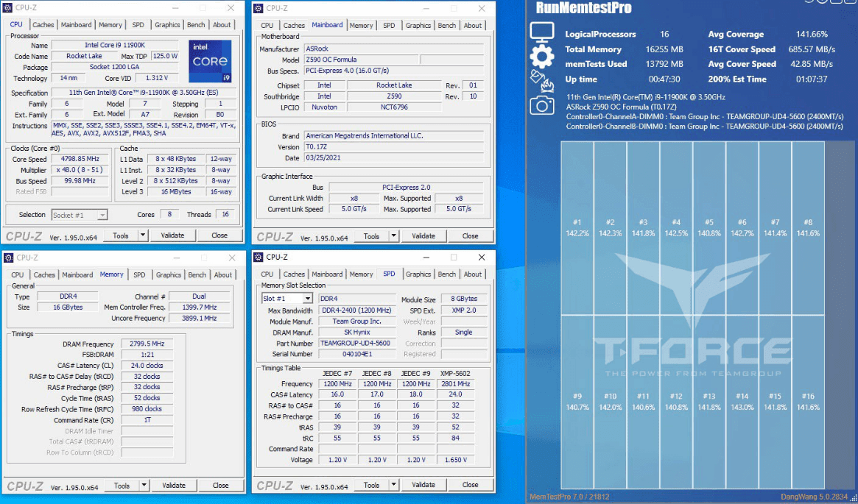
Task: Click the Uncore Frequency value 3899.1 MHz
Action: click(200, 318)
